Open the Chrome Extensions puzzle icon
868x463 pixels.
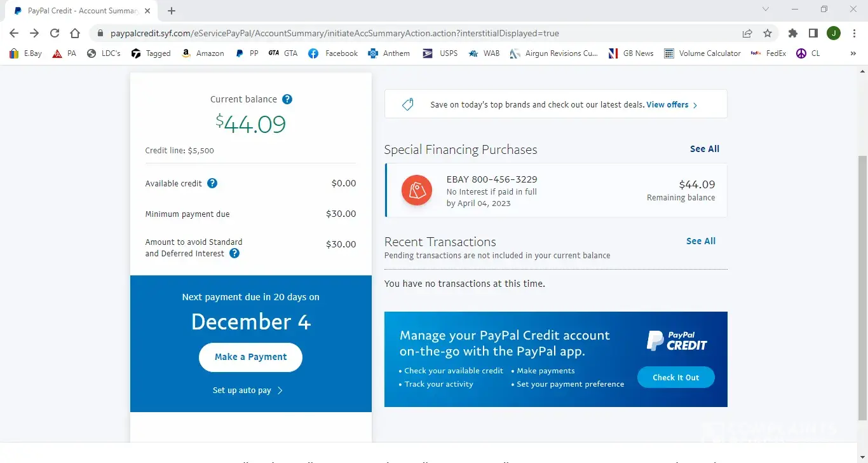(792, 33)
